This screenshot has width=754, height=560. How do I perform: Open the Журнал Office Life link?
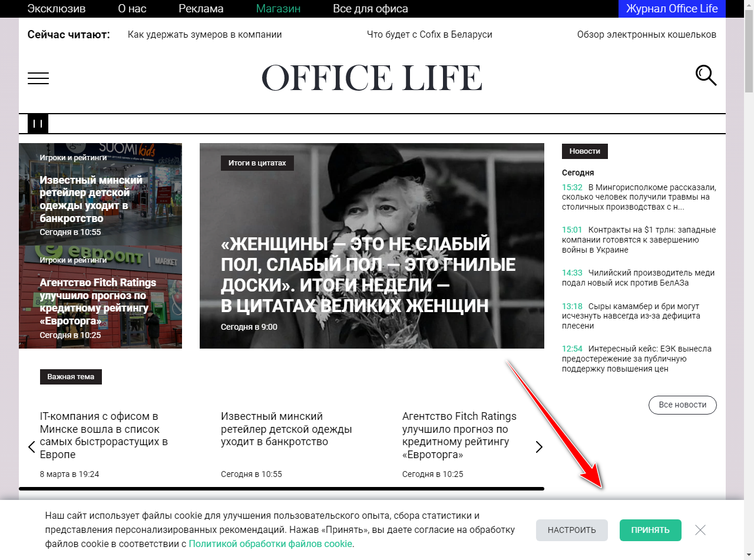click(x=672, y=9)
